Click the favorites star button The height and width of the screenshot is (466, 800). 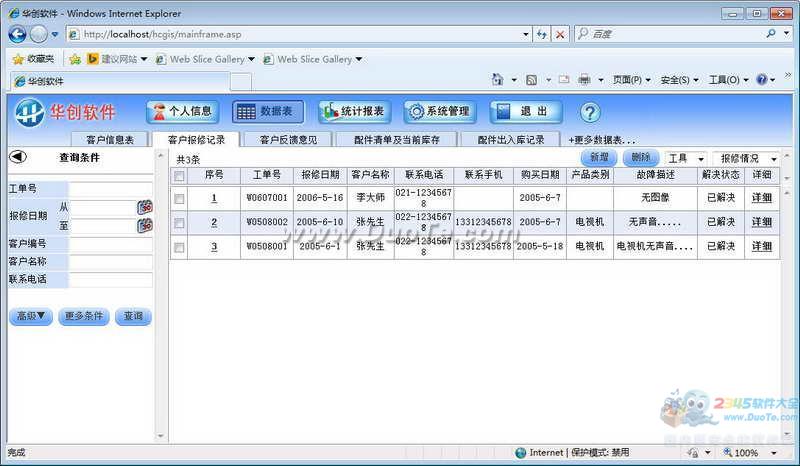(x=34, y=59)
